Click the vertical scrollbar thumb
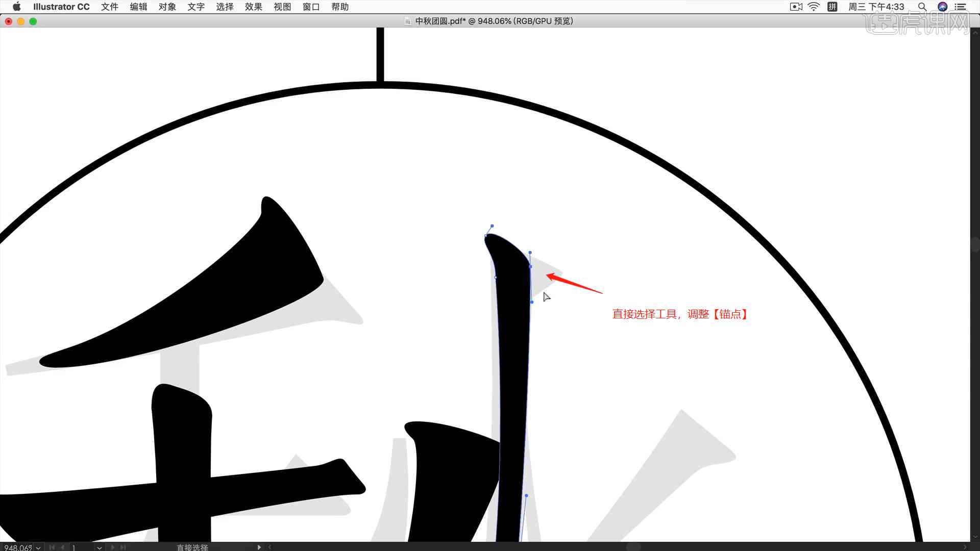Viewport: 980px width, 551px height. tap(975, 244)
